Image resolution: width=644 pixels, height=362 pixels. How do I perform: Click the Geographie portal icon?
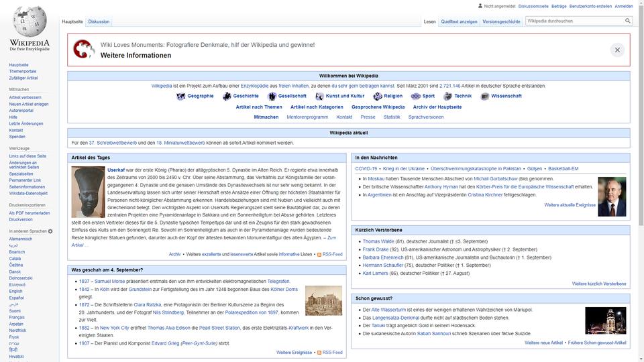180,97
